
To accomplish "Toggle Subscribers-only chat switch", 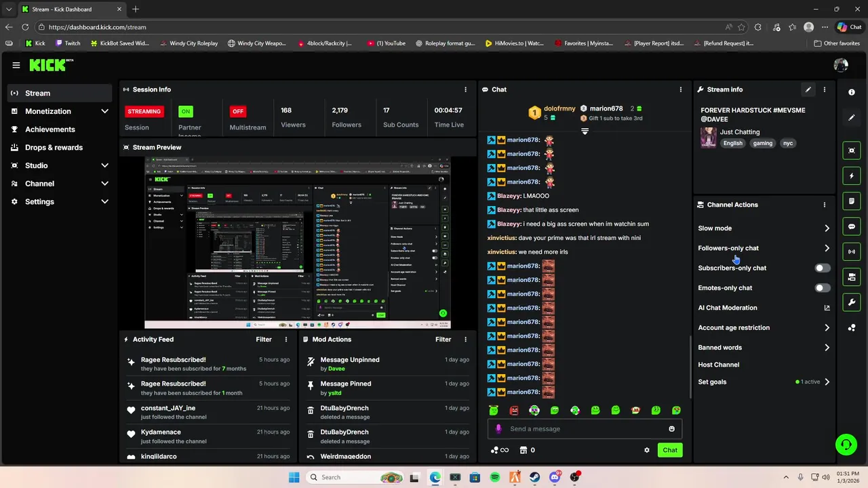I will tap(821, 268).
